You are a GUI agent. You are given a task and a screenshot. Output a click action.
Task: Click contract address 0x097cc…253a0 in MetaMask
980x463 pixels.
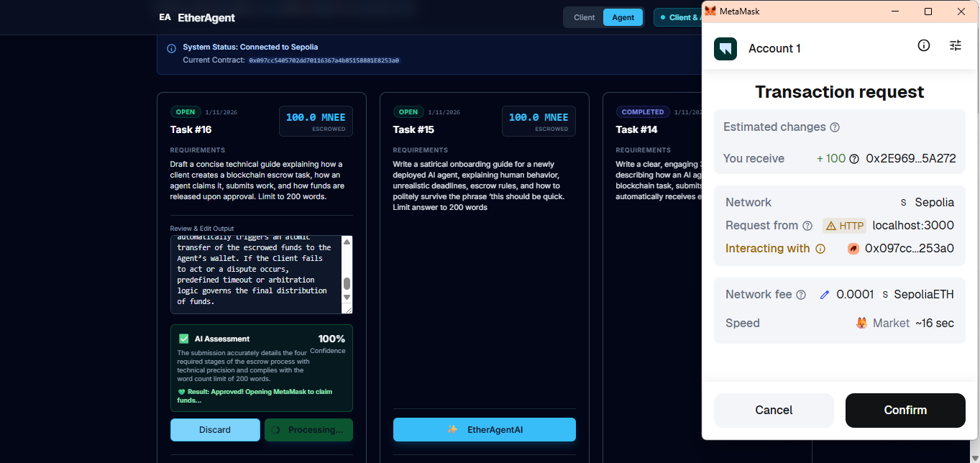910,249
